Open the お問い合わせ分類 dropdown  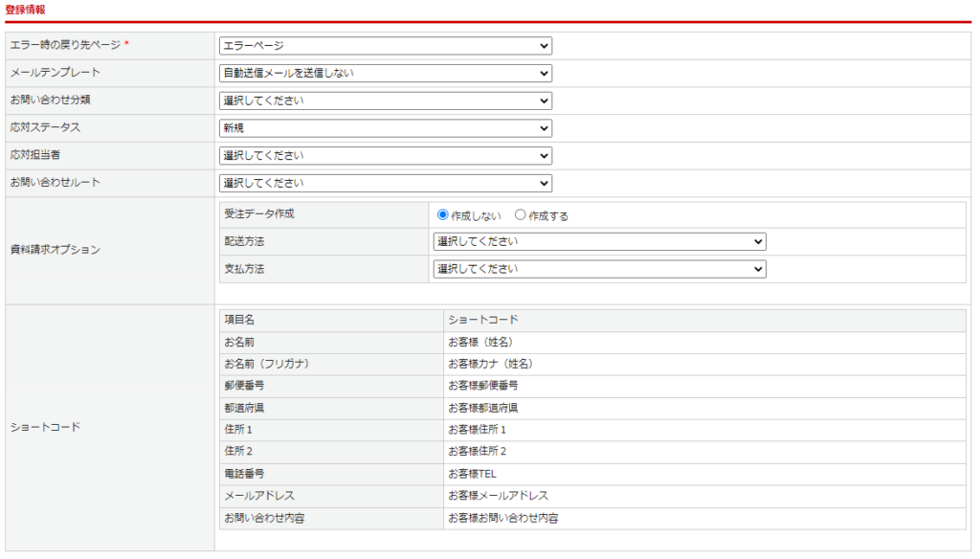pyautogui.click(x=385, y=101)
